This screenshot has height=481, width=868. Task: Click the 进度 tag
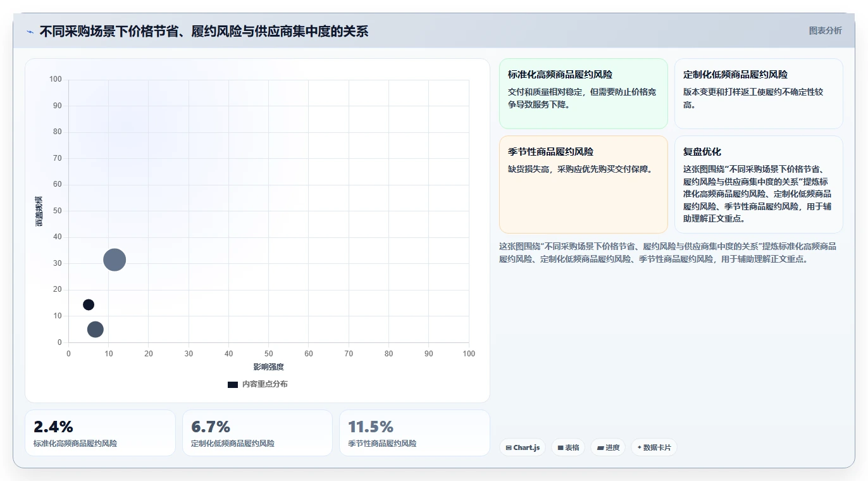pyautogui.click(x=608, y=447)
